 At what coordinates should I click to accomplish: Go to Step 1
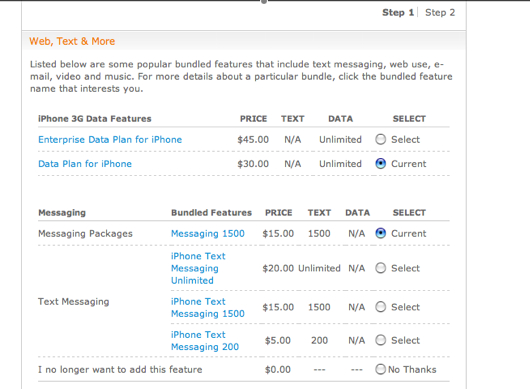[x=398, y=13]
